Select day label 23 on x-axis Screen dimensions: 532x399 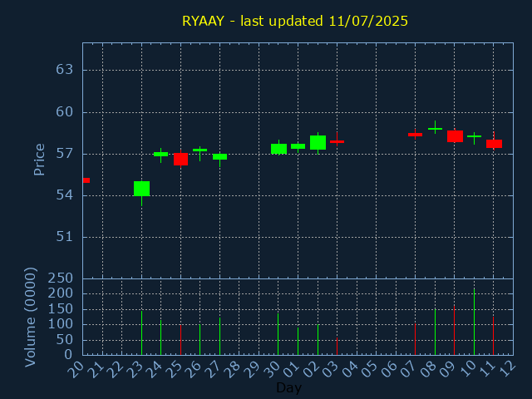coord(134,369)
